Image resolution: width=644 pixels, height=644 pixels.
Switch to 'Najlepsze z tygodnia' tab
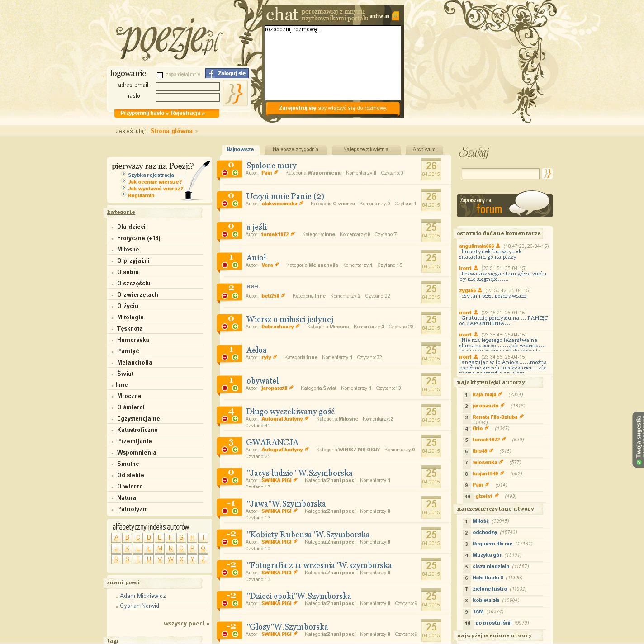pos(295,150)
